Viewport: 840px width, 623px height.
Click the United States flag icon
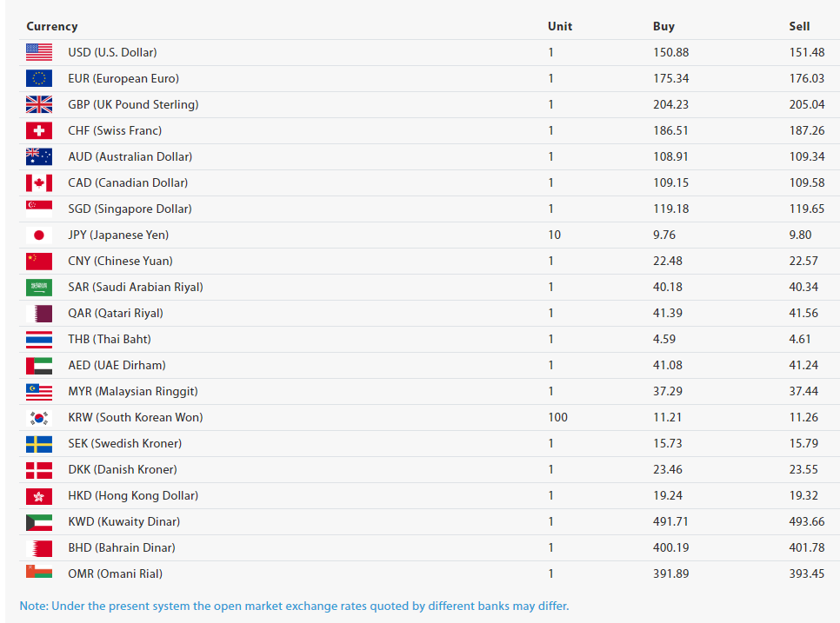[39, 52]
